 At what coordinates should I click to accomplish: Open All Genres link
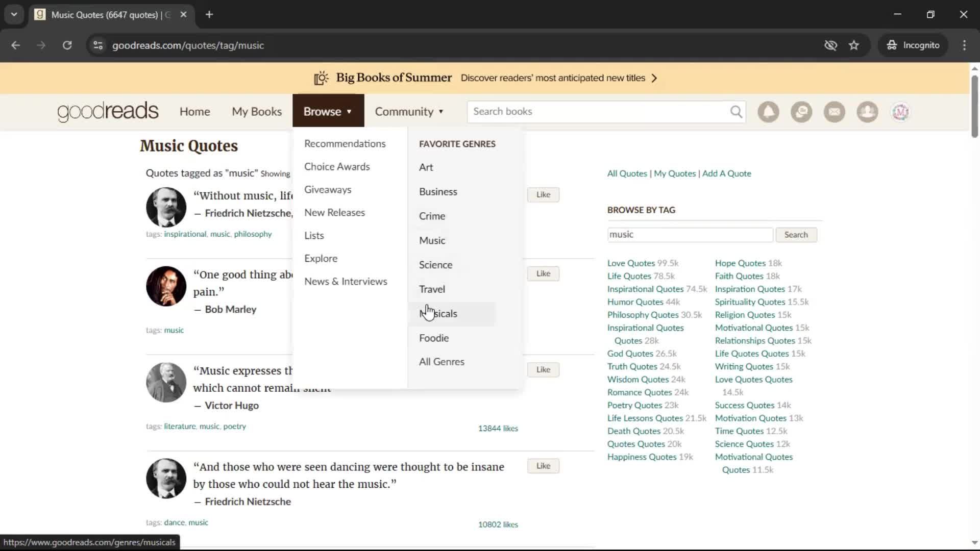click(x=442, y=362)
